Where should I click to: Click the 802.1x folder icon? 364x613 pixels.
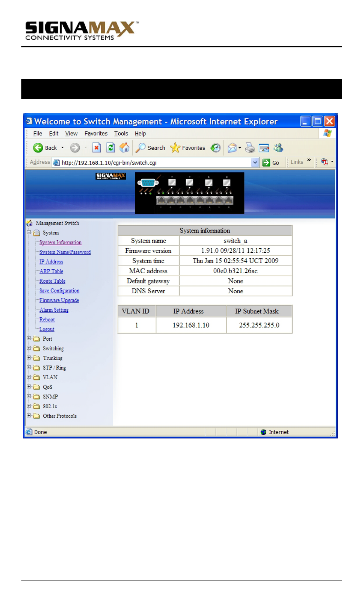37,406
